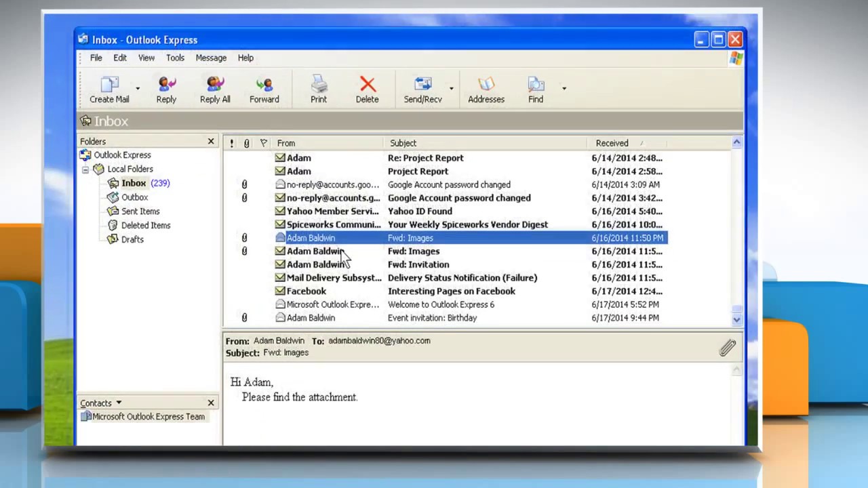Open the File menu
Screen dimensions: 868x488
click(96, 58)
